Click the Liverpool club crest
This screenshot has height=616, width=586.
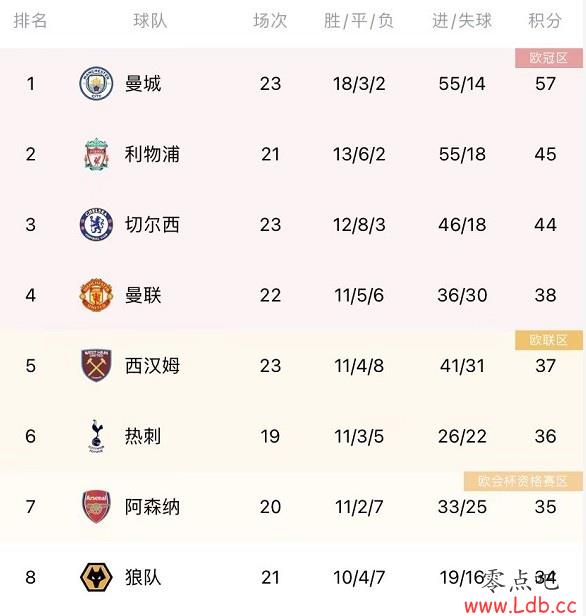coord(96,154)
